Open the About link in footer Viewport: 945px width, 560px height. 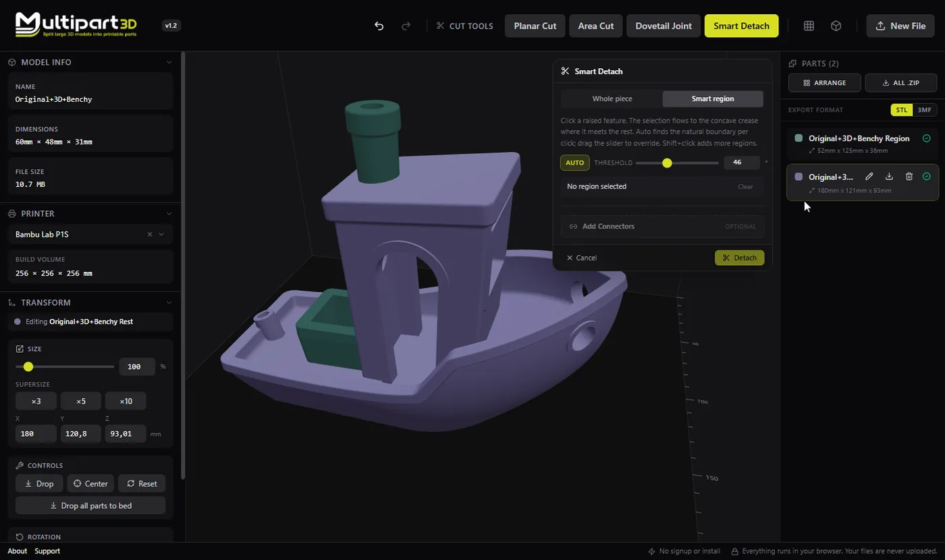pos(18,551)
